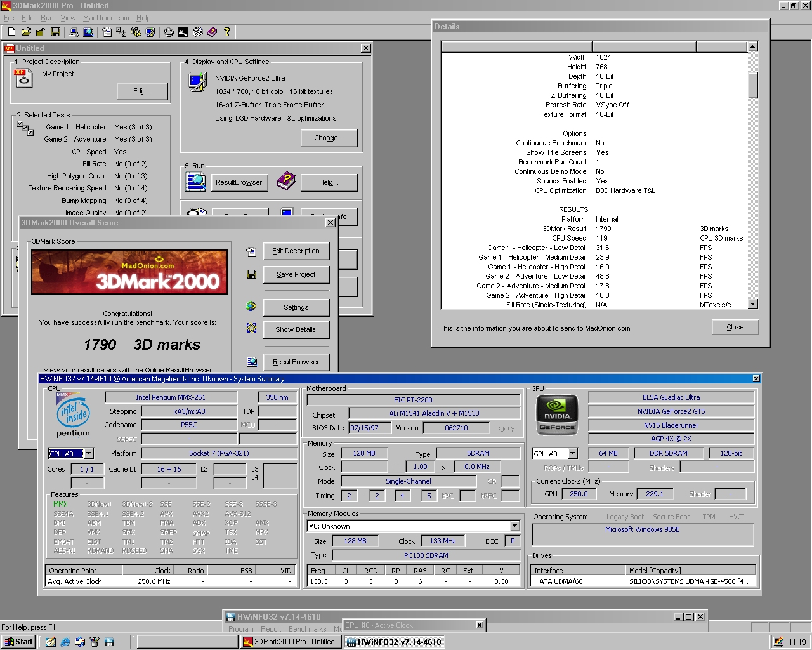Viewport: 812px width, 650px height.
Task: Click Save Project button
Action: pyautogui.click(x=296, y=274)
